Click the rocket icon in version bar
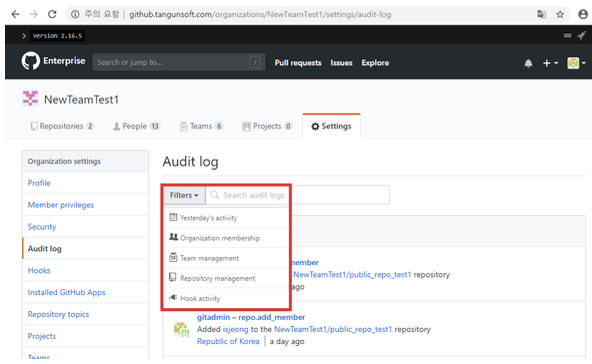 [581, 35]
